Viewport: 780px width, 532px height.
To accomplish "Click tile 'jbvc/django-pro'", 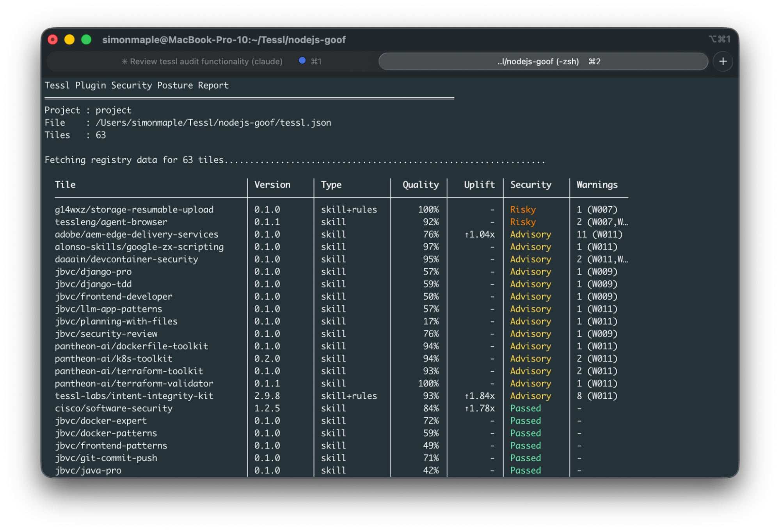I will 93,272.
